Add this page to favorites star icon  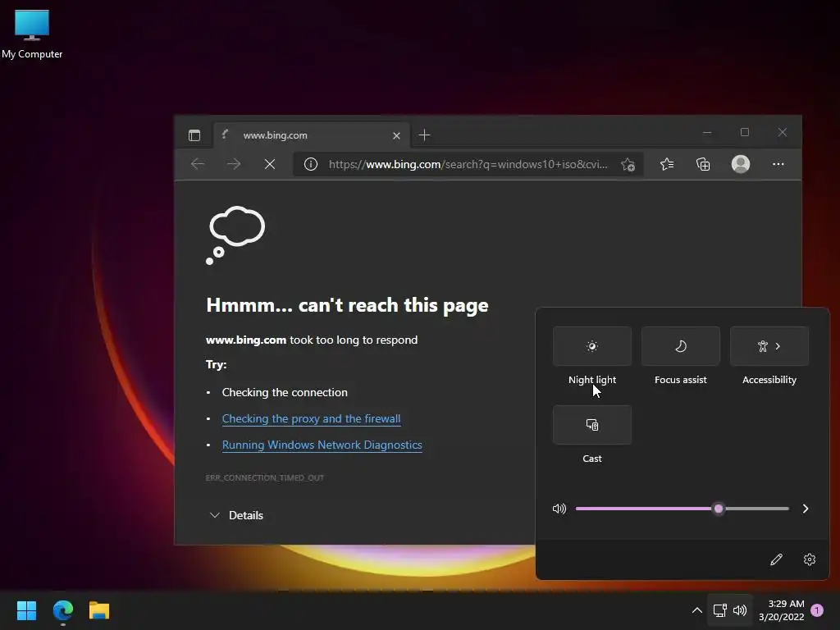point(628,164)
